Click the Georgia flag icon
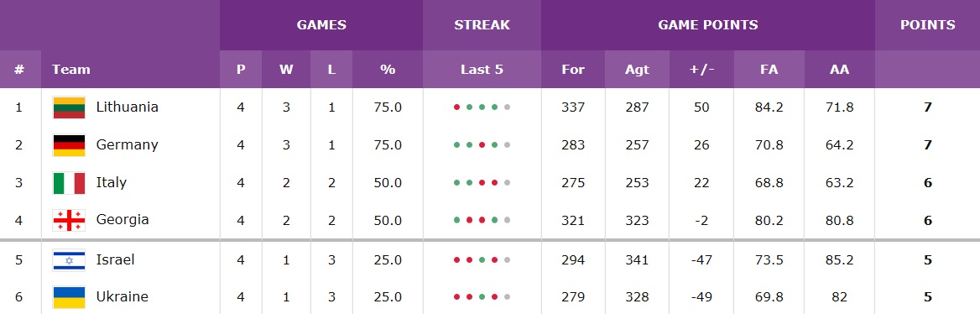This screenshot has width=980, height=314. pyautogui.click(x=69, y=220)
